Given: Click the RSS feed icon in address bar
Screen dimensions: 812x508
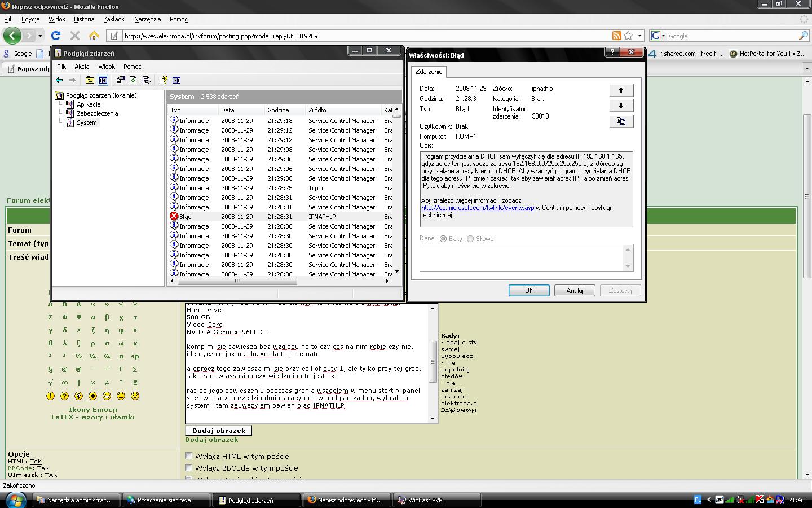Looking at the screenshot, I should click(x=617, y=36).
